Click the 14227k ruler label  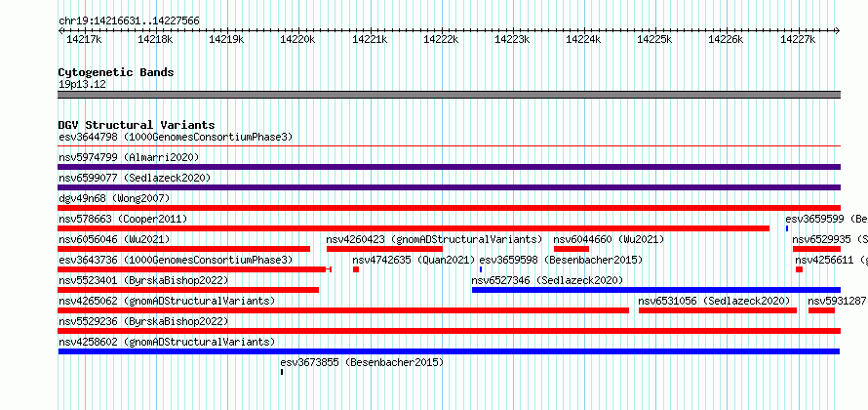click(798, 39)
